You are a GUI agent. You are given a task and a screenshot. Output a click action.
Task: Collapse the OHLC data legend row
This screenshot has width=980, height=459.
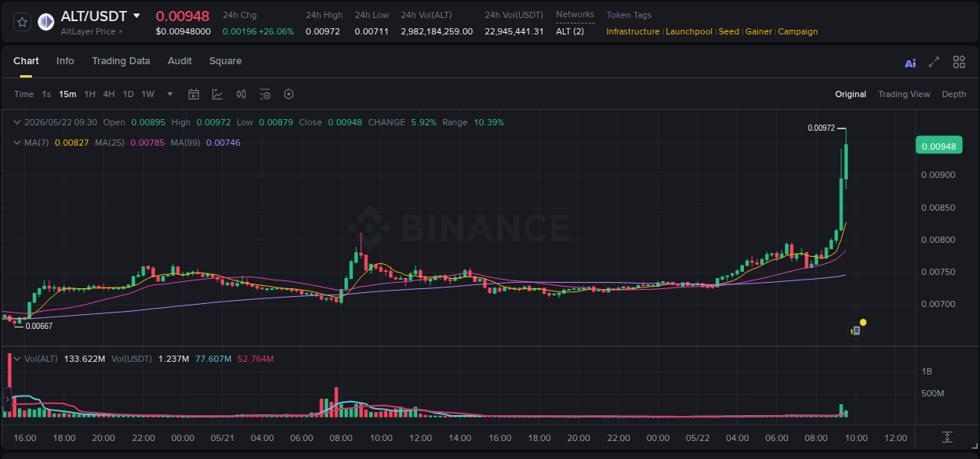pos(17,122)
